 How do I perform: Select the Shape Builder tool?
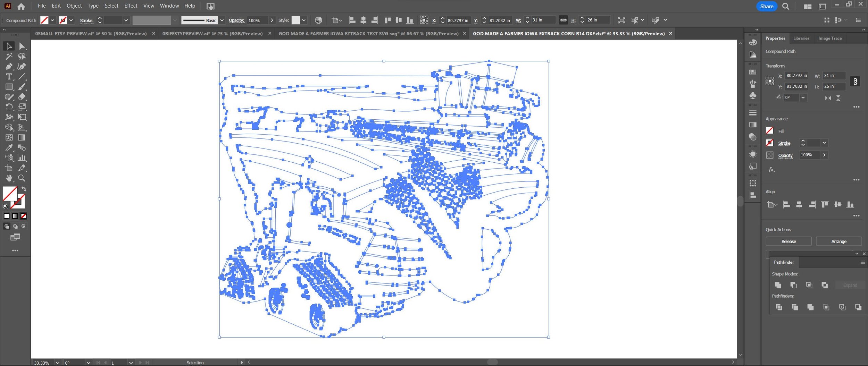[9, 127]
